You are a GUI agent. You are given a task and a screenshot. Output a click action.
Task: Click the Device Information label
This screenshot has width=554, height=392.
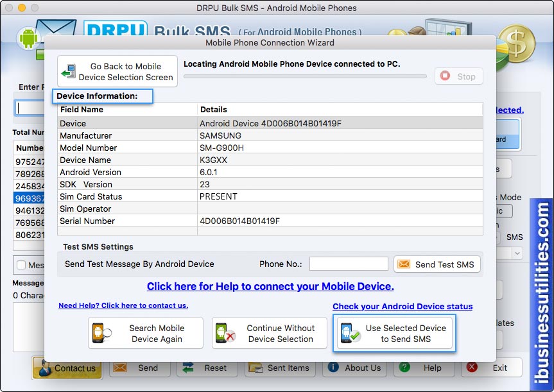click(x=97, y=96)
